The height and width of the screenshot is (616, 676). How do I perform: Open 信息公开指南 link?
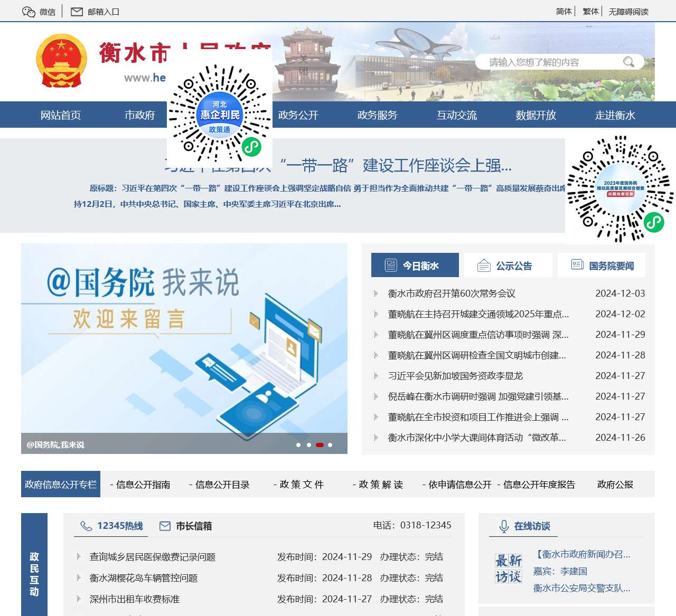(x=140, y=485)
